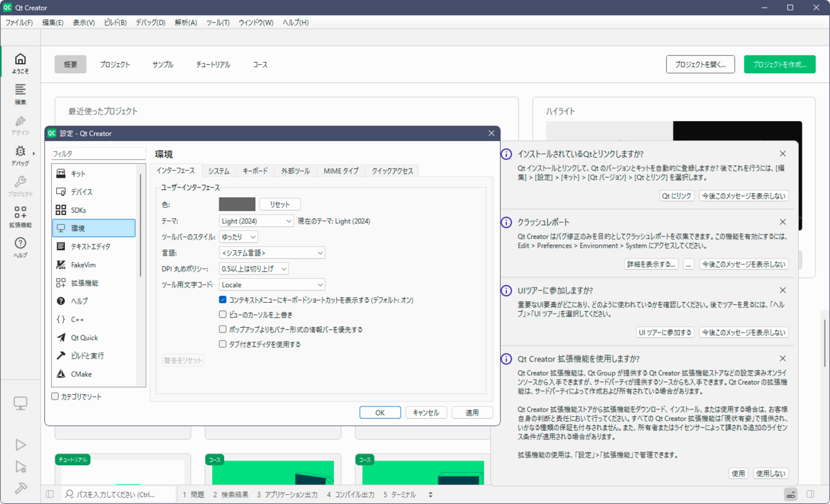
Task: Click OK in settings dialog
Action: coord(380,412)
